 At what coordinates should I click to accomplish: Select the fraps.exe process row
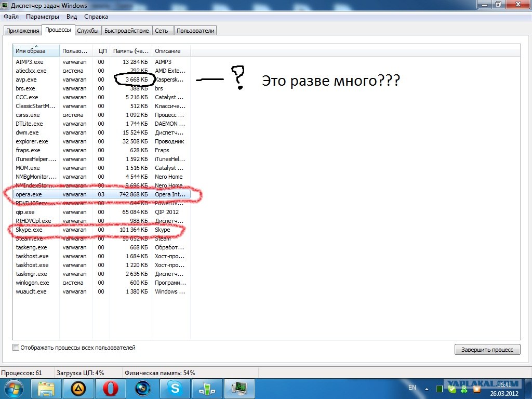(101, 150)
